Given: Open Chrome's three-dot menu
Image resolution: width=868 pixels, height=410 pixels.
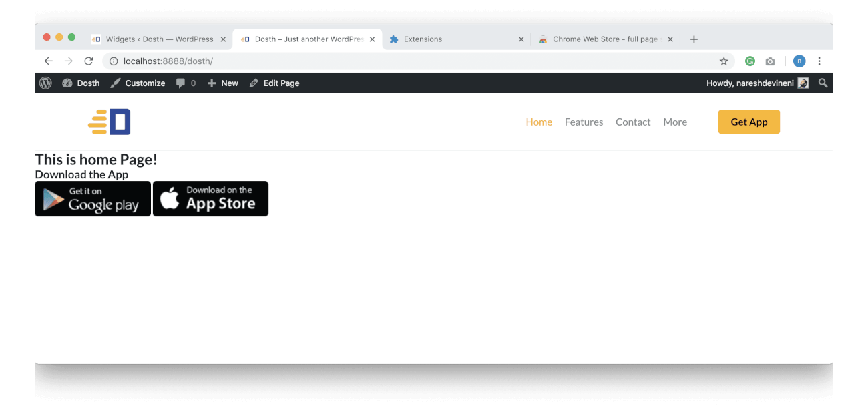Looking at the screenshot, I should click(819, 61).
